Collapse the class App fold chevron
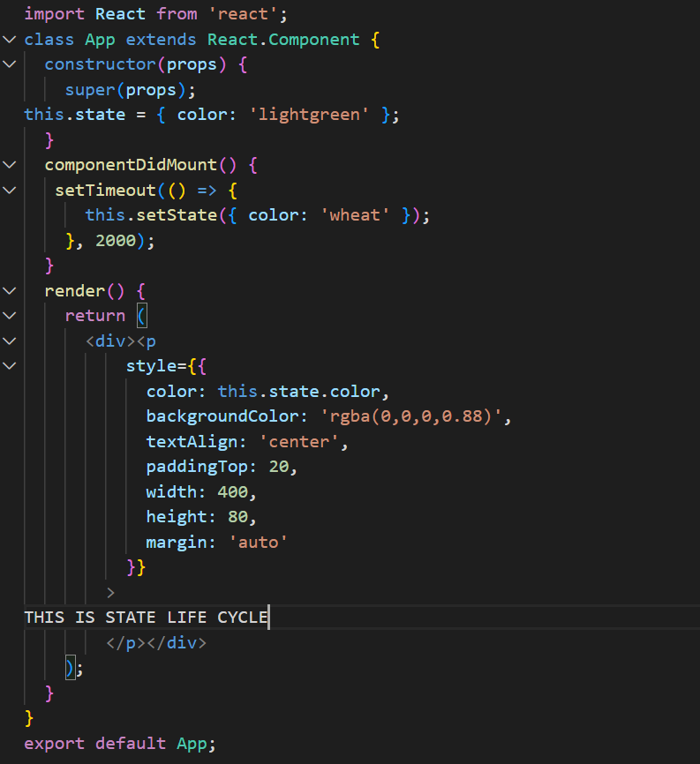 click(9, 40)
